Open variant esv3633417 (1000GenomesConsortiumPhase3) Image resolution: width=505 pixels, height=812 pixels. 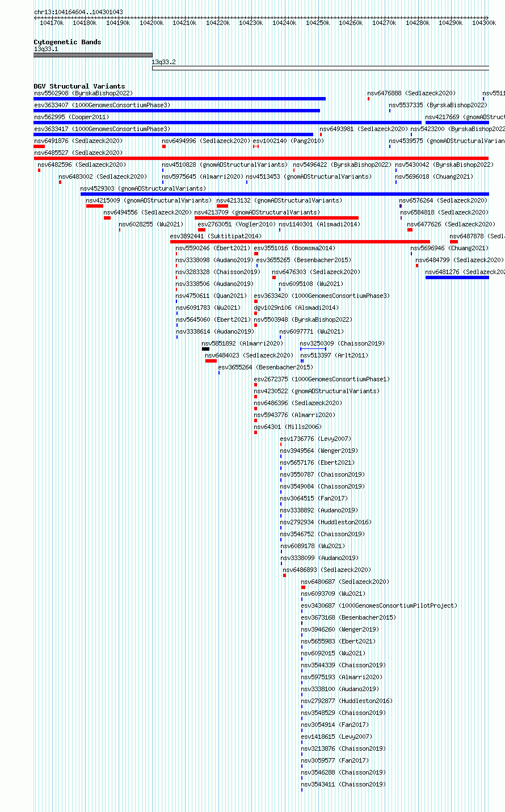point(173,134)
